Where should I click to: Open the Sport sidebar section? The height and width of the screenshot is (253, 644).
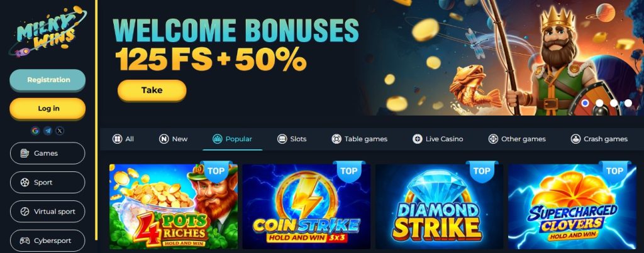(48, 183)
